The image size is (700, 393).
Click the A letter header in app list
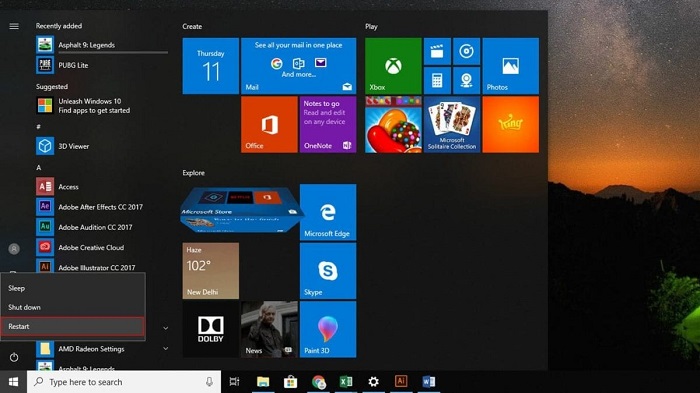coord(38,167)
